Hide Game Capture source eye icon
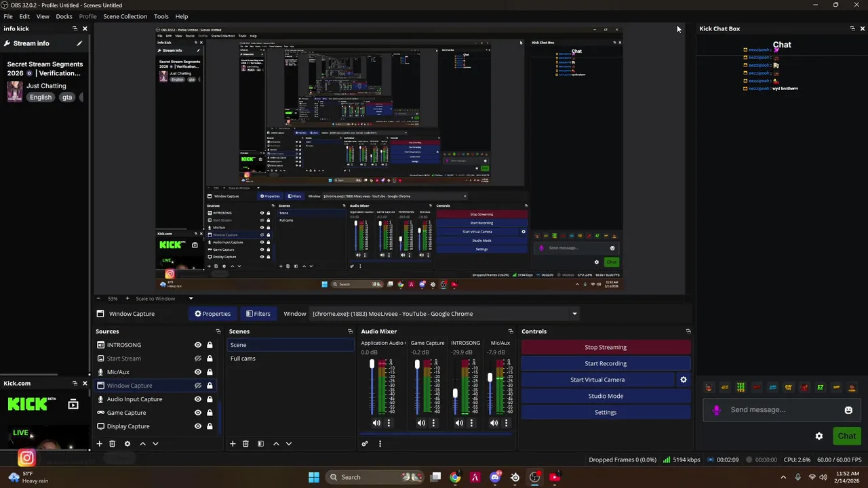This screenshot has height=488, width=868. [198, 413]
